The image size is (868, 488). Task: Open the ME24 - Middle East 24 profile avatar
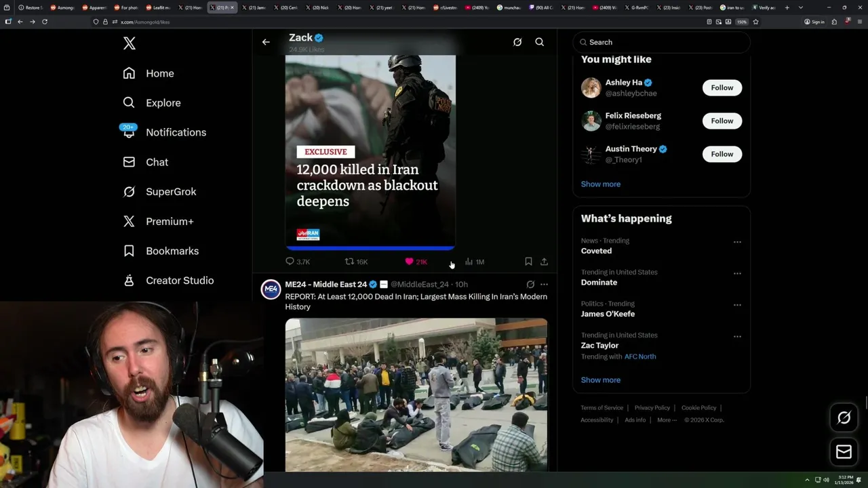[x=271, y=289]
